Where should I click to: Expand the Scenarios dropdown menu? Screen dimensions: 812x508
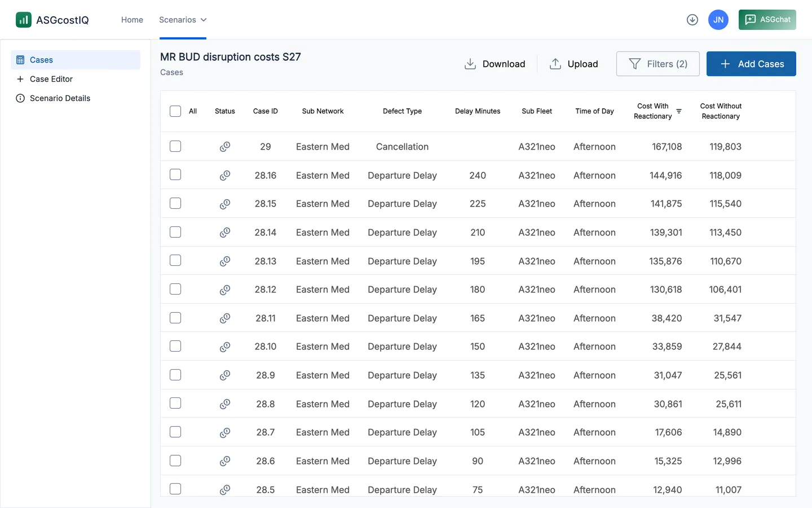click(x=183, y=20)
